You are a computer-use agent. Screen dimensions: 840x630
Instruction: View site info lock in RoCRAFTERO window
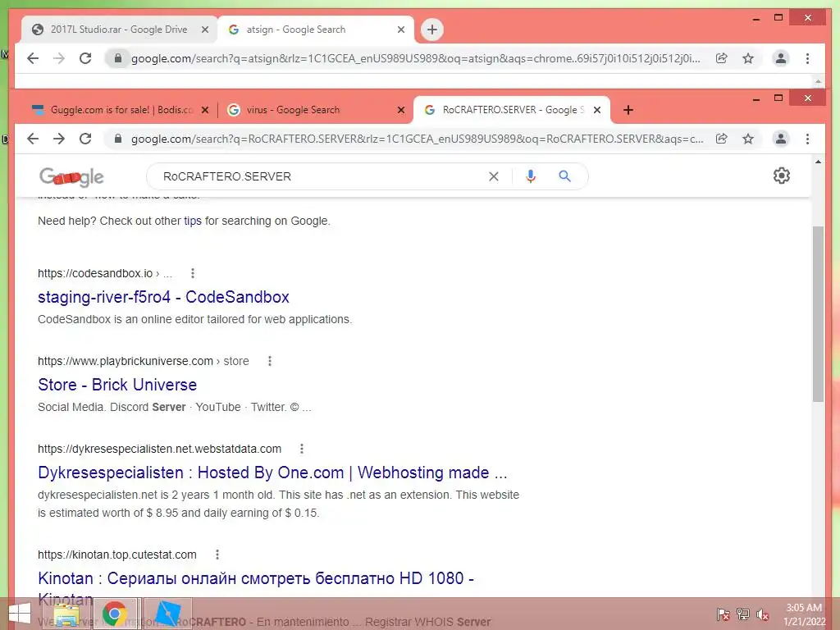(118, 139)
